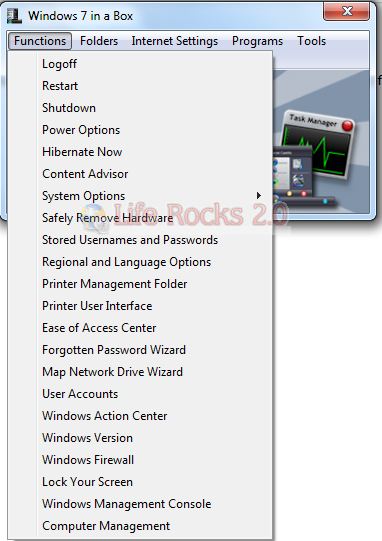382x541 pixels.
Task: Choose Hibernate Now
Action: coord(140,152)
